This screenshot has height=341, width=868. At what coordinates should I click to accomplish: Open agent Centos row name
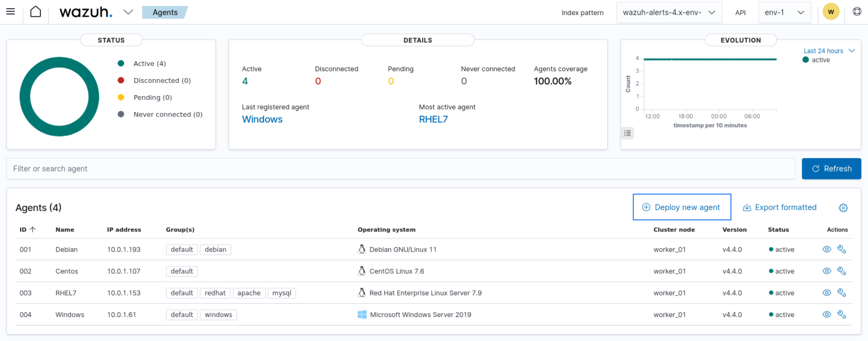point(67,271)
